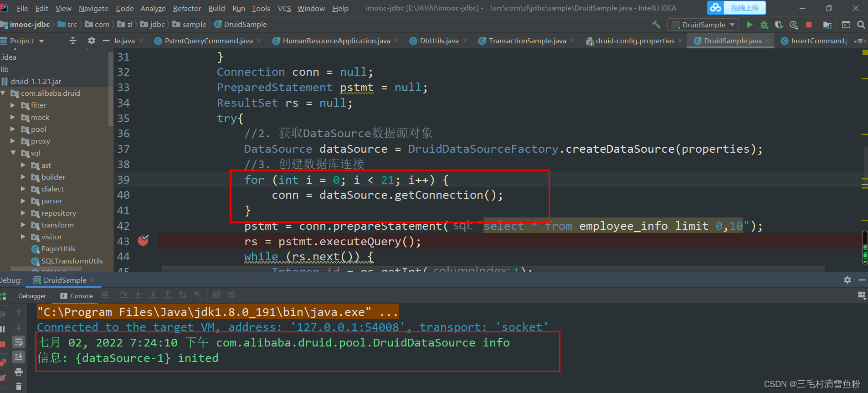Switch to the druid-config.properties tab
This screenshot has width=868, height=393.
click(x=635, y=41)
